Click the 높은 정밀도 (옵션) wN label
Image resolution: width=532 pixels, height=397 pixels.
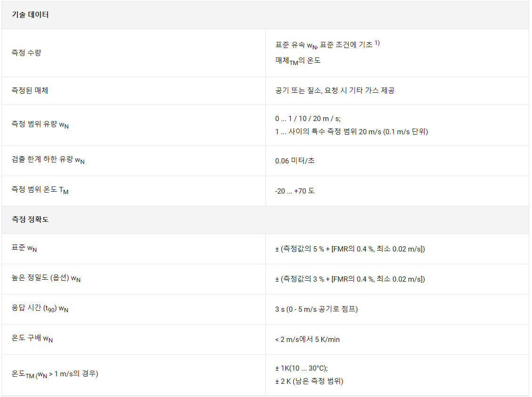pyautogui.click(x=46, y=278)
